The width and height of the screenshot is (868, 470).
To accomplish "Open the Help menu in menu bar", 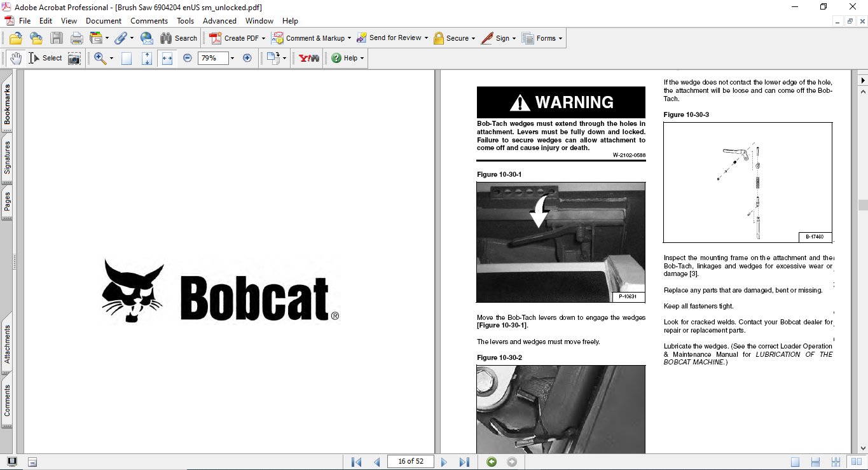I will tap(290, 21).
